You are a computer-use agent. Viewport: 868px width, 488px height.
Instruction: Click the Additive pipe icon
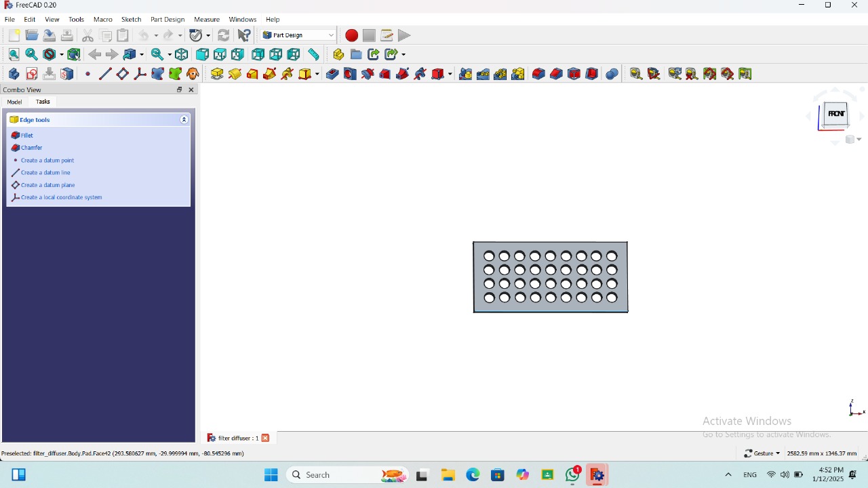pyautogui.click(x=270, y=74)
